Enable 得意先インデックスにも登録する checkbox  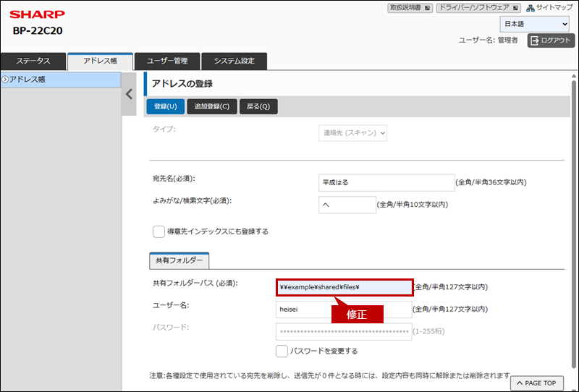[x=159, y=231]
